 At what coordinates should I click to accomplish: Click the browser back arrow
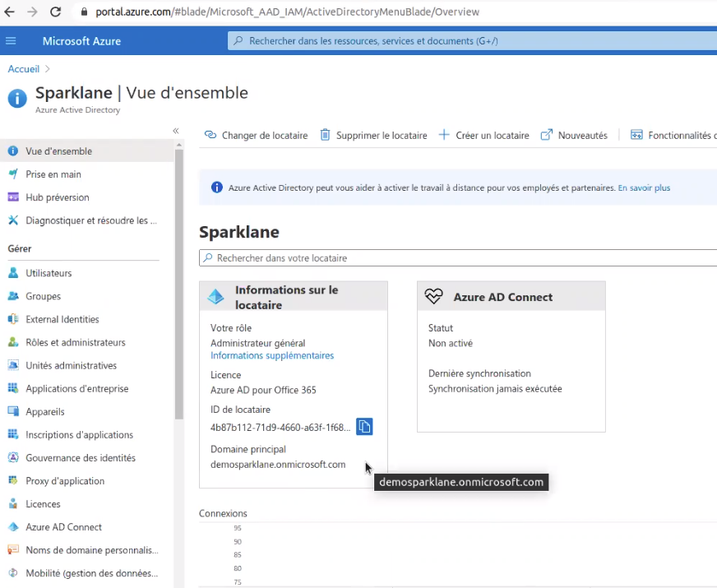(x=9, y=12)
